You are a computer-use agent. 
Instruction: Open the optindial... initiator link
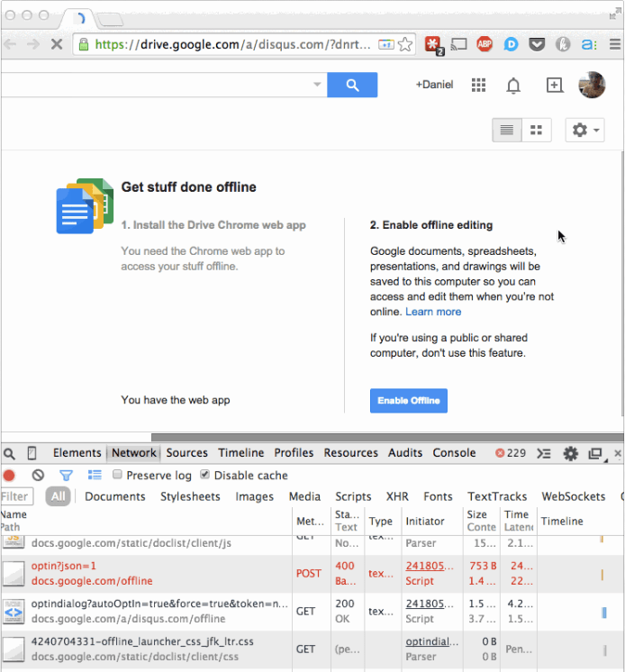431,641
